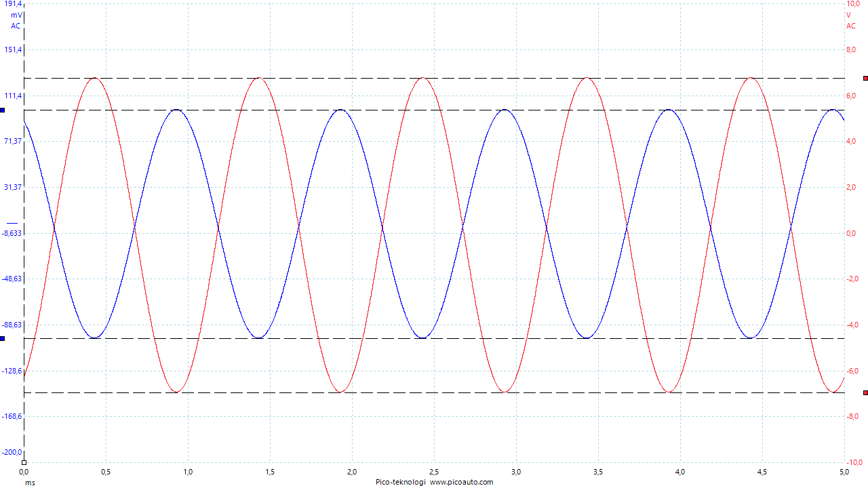Grab the upper blue channel ruler handle
Screen dimensions: 868x488
pos(2,110)
